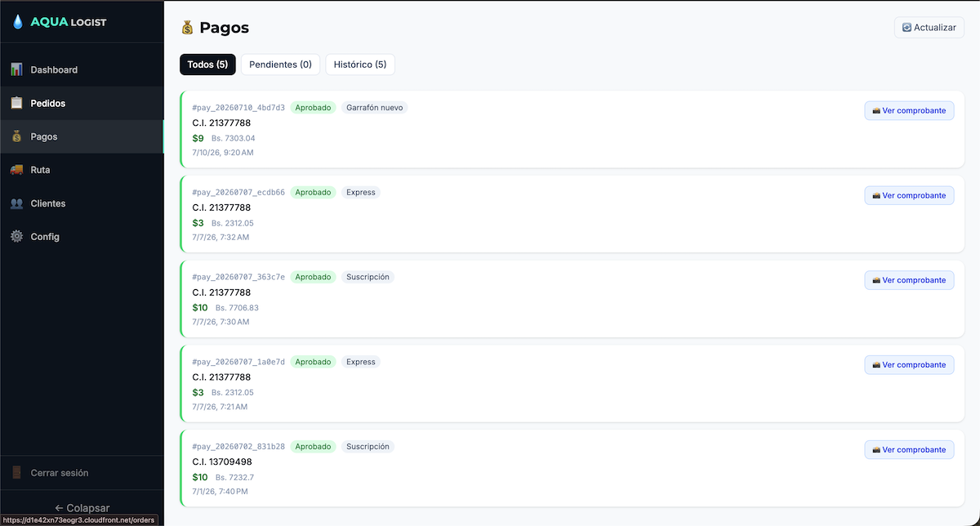Click the Cerrar sesión label in sidebar
Viewport: 980px width, 526px height.
click(60, 473)
